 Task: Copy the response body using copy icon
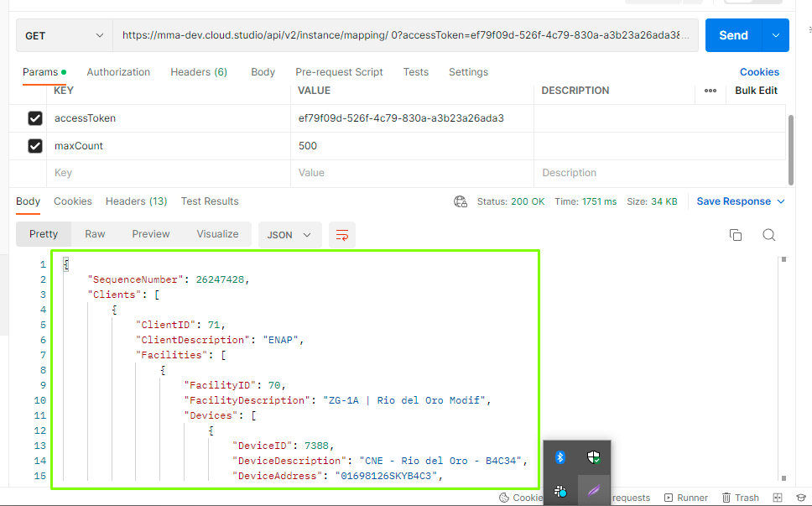pos(736,235)
